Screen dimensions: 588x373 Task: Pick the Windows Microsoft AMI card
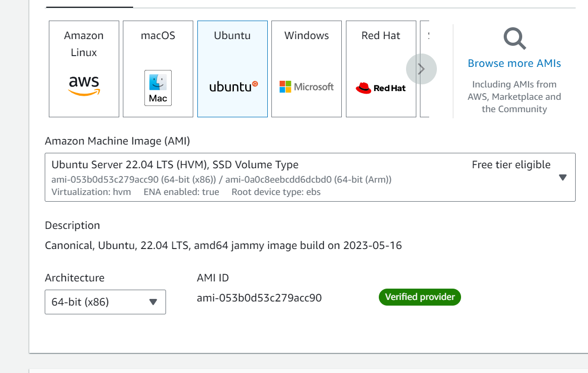click(306, 69)
